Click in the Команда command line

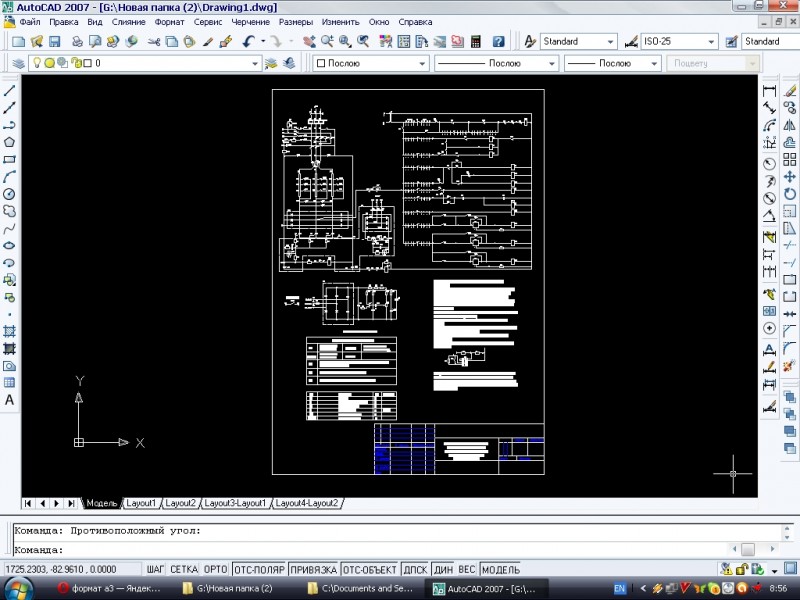(x=370, y=550)
